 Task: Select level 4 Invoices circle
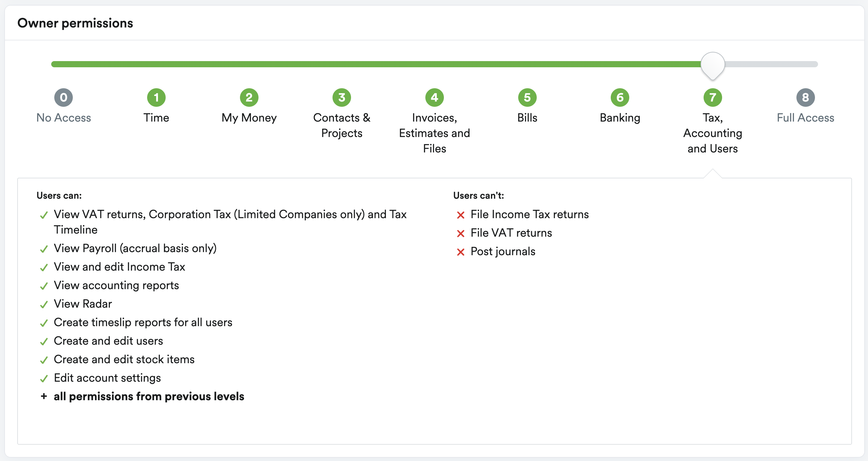click(x=435, y=98)
